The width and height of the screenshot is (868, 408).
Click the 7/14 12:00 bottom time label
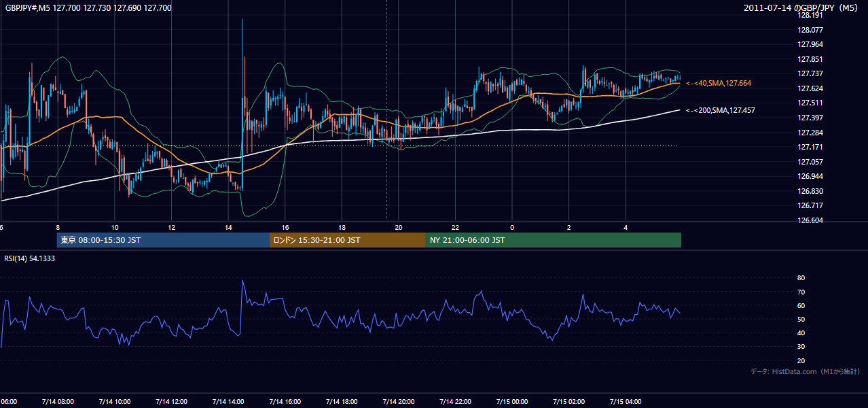click(170, 402)
